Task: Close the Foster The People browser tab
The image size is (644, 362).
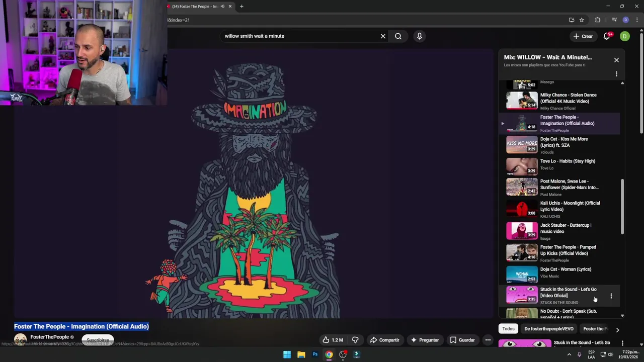Action: point(230,7)
